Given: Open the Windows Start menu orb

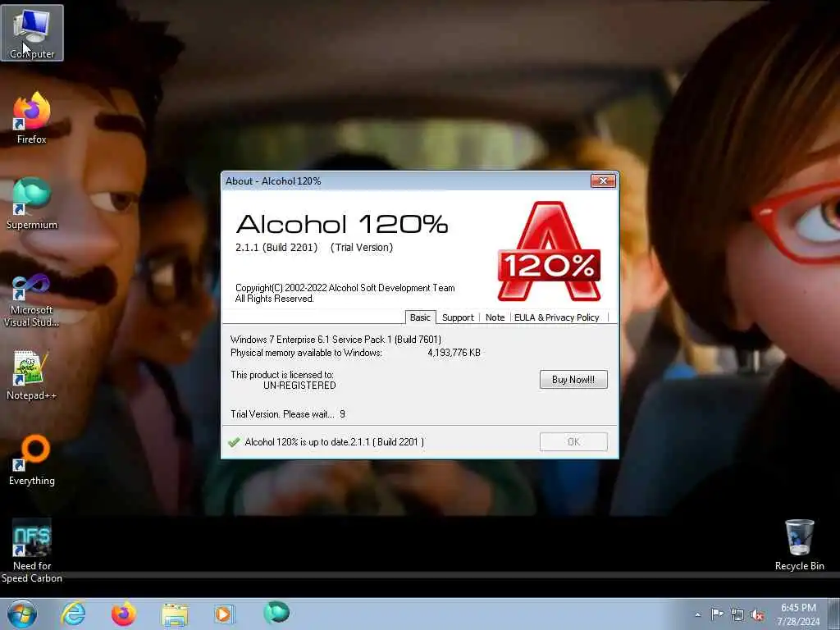Looking at the screenshot, I should pos(22,614).
